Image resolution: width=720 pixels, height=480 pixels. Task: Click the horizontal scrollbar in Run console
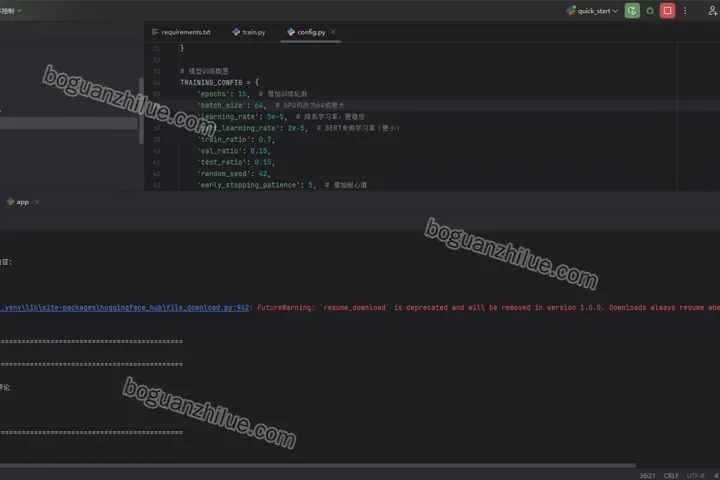[318, 465]
